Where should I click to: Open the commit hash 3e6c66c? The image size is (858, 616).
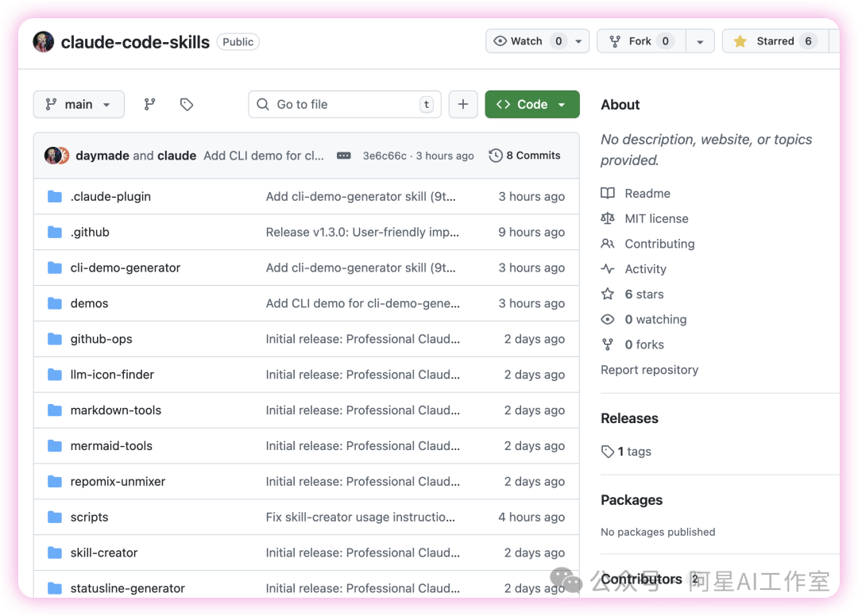(x=385, y=156)
